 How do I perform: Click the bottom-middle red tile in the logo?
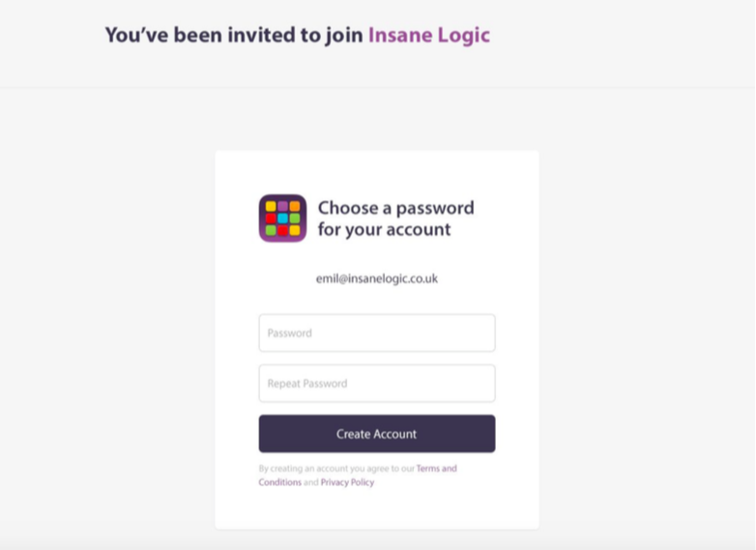pos(282,230)
